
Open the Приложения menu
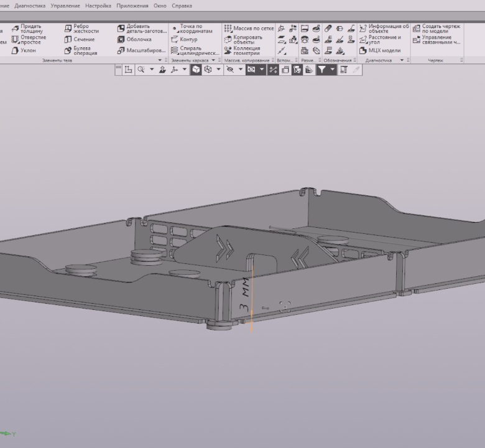132,6
